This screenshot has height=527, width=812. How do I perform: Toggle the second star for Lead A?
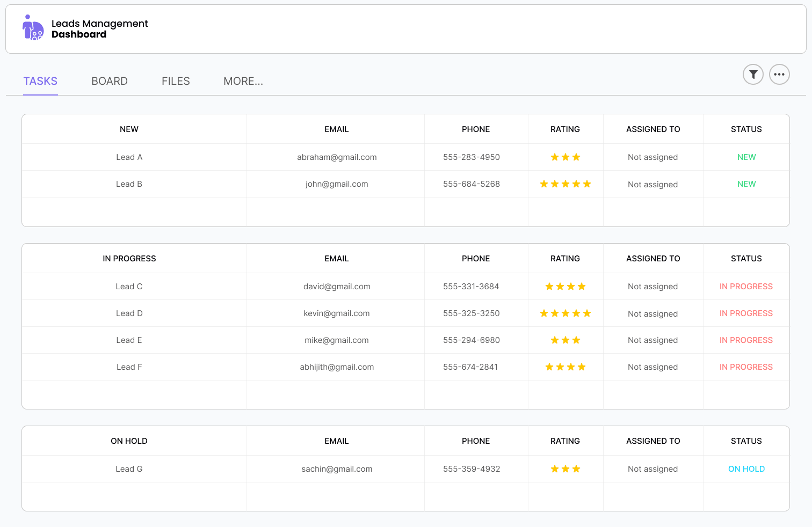[x=565, y=157]
